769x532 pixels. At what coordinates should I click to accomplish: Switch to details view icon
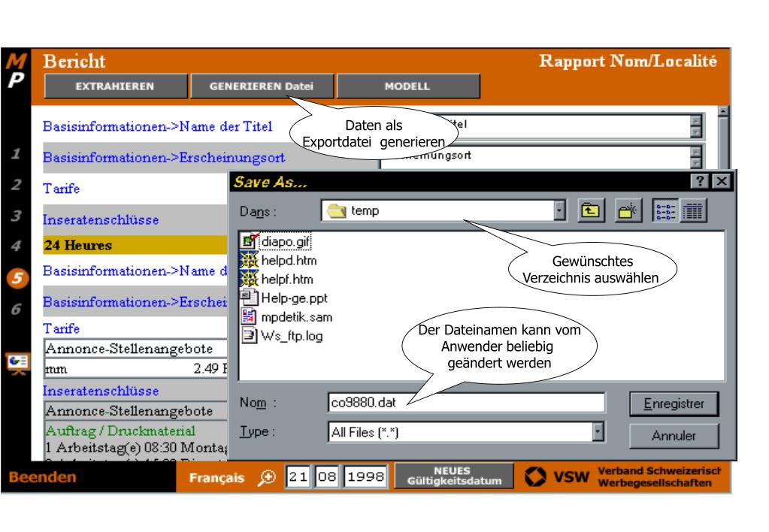[x=693, y=211]
